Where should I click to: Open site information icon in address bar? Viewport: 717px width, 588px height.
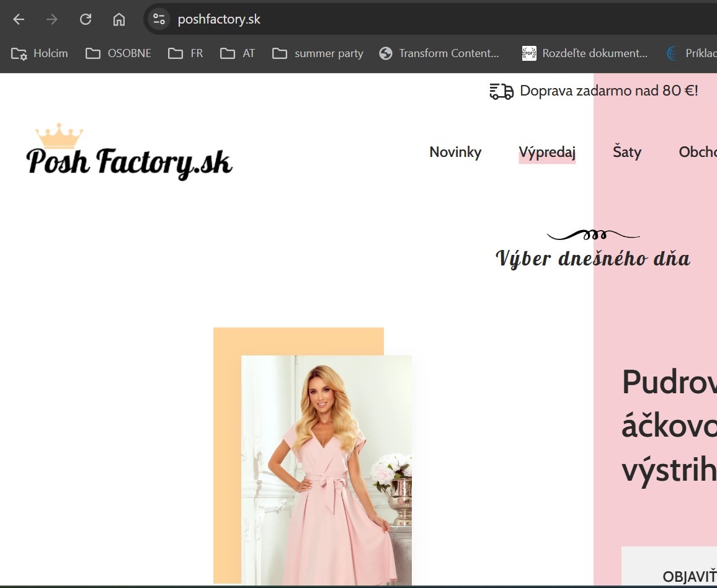(x=159, y=19)
